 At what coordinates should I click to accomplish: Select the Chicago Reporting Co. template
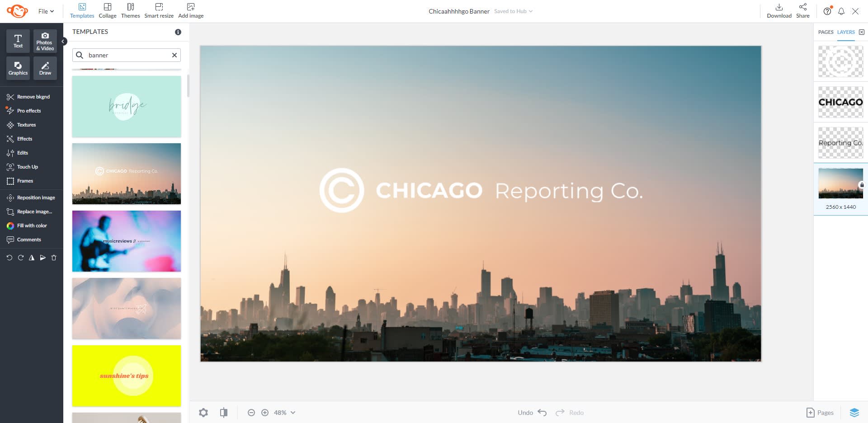127,174
